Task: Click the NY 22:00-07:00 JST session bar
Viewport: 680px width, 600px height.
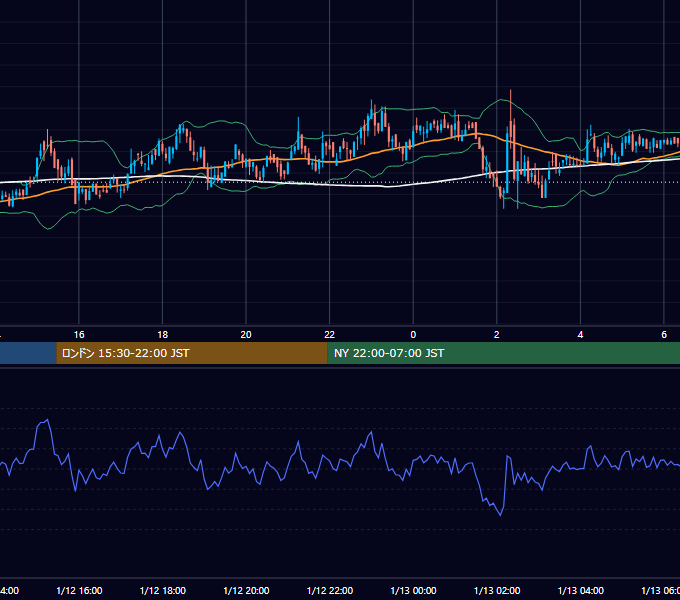Action: (x=503, y=353)
